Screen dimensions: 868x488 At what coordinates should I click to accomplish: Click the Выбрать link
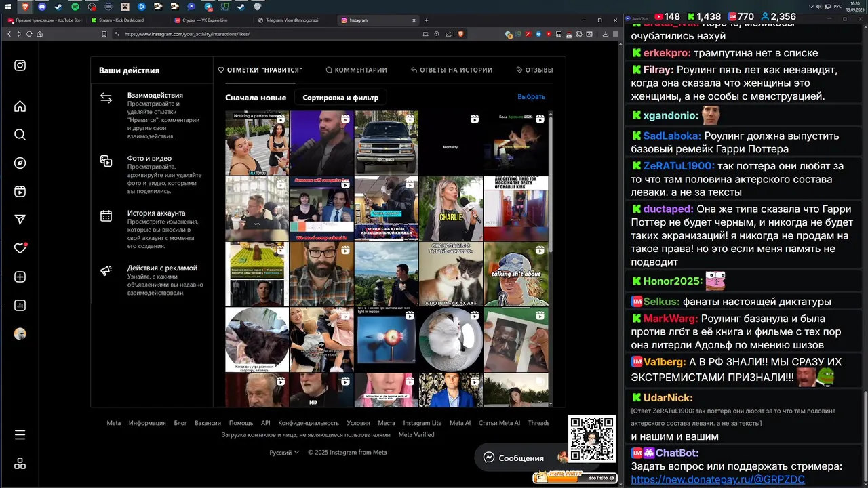click(x=531, y=97)
